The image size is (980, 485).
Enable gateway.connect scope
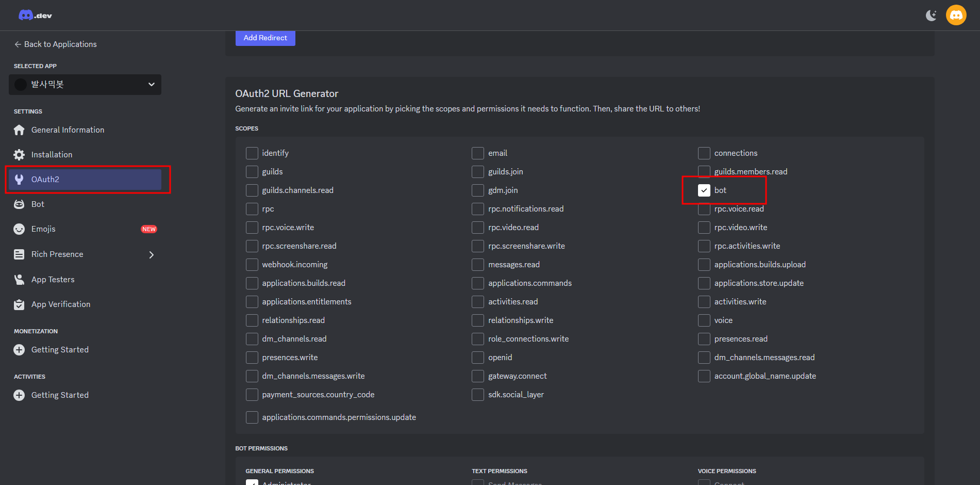478,376
